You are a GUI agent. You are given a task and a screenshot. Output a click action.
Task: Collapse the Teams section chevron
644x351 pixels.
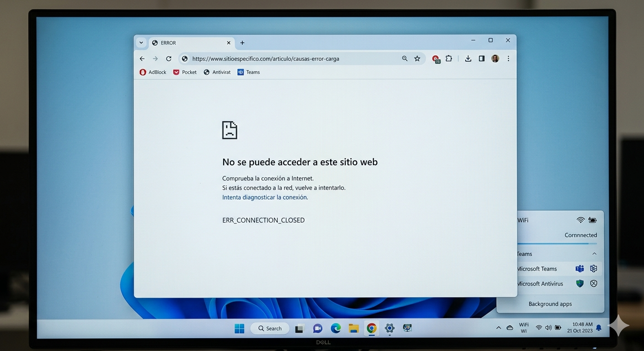(x=594, y=254)
